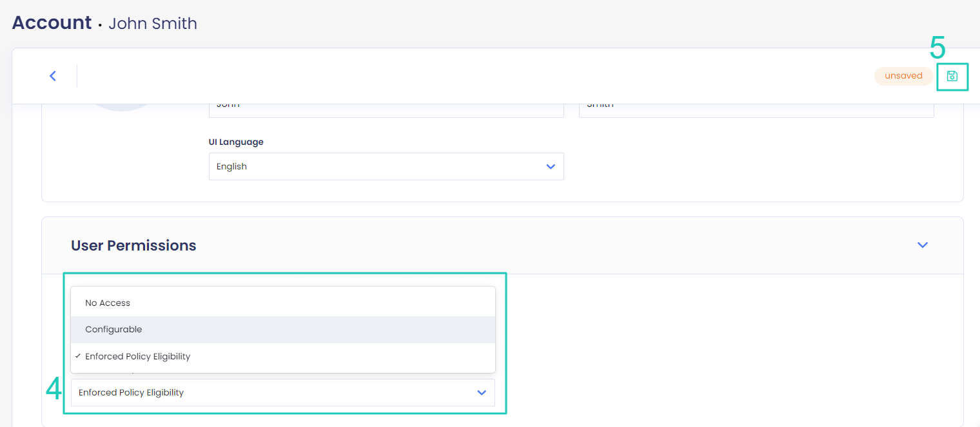Screen dimensions: 980x427
Task: Focus the last name field containing Smith
Action: [756, 109]
